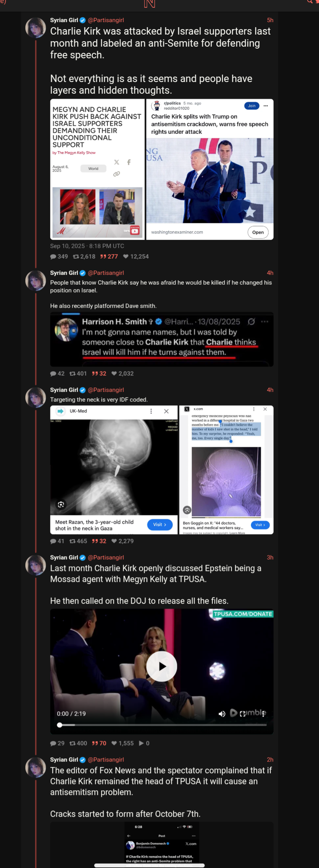This screenshot has width=319, height=868.
Task: Play the TPUSA Rumble video
Action: click(162, 667)
